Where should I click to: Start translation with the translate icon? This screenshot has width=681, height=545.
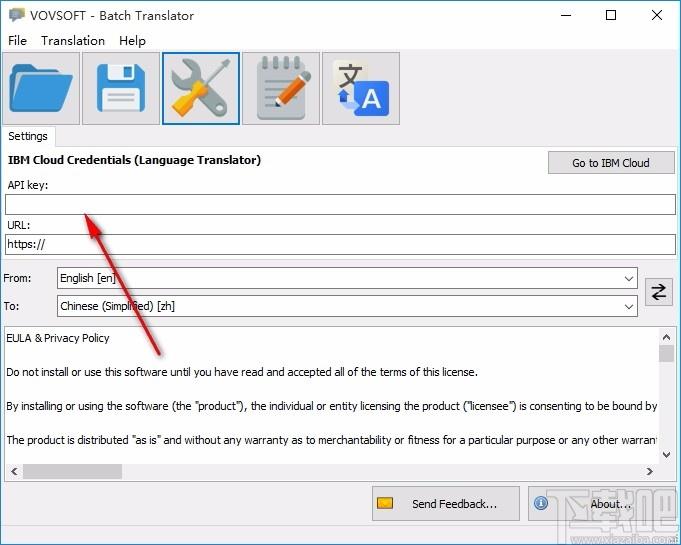361,89
